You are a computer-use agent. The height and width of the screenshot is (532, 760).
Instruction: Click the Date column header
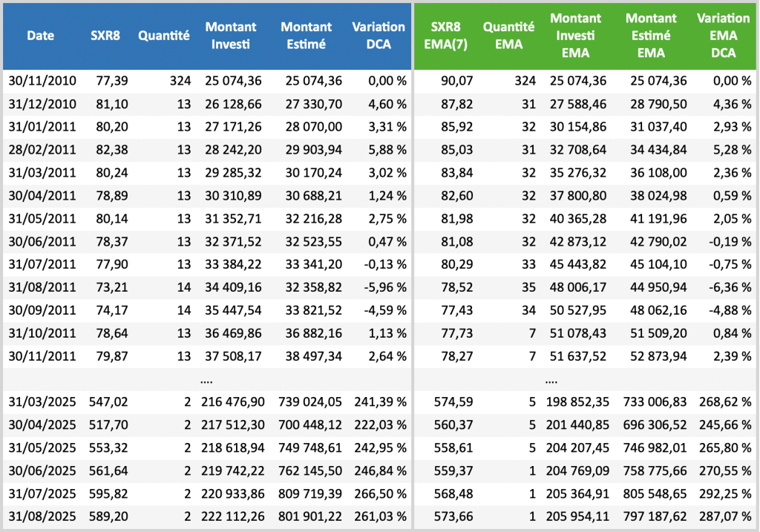point(40,35)
